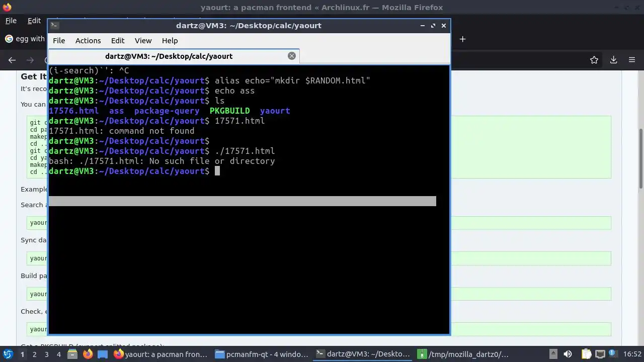The height and width of the screenshot is (362, 644).
Task: Maximize the terminal window
Action: [433, 25]
